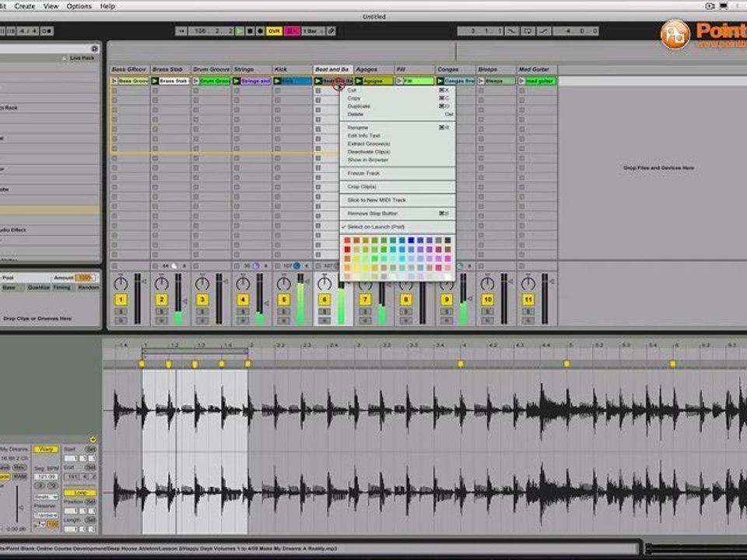Pick the red swatch in top palette row
747x560 pixels.
[x=347, y=240]
